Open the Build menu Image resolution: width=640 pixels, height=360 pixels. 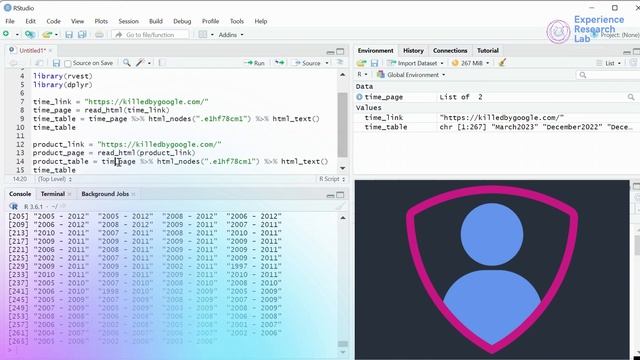(156, 21)
